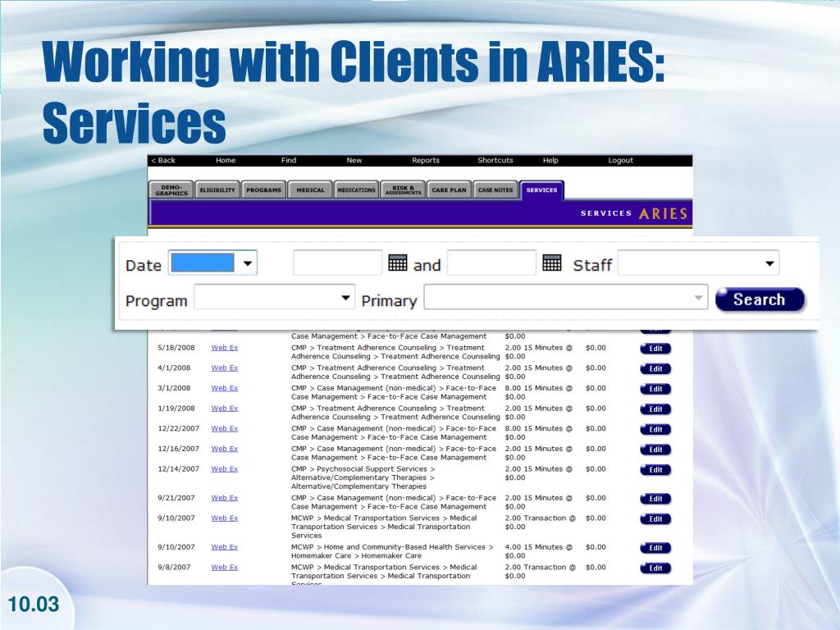The width and height of the screenshot is (840, 630).
Task: Open Web Ex link for 12/22/2007
Action: point(225,428)
